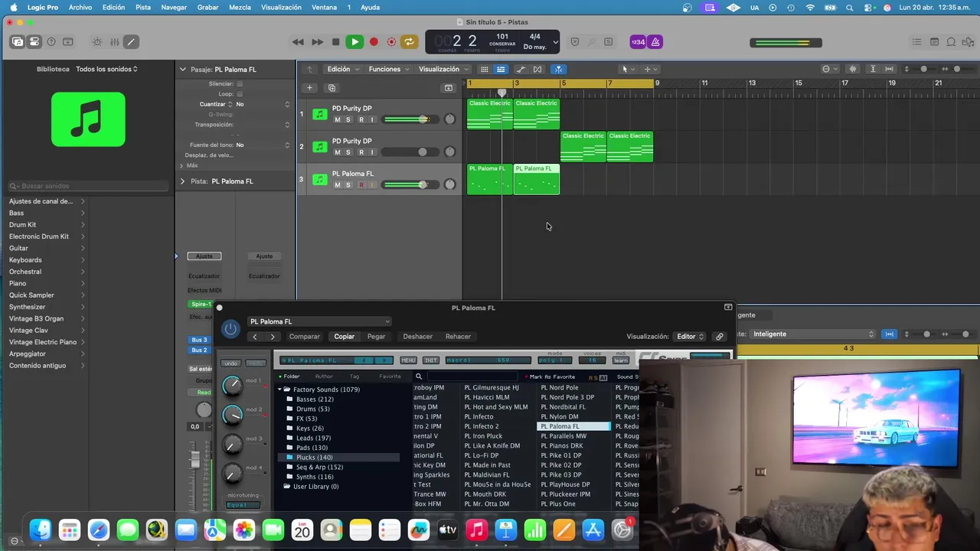Start recording with the red Record button
This screenshot has height=551, width=980.
[x=374, y=42]
